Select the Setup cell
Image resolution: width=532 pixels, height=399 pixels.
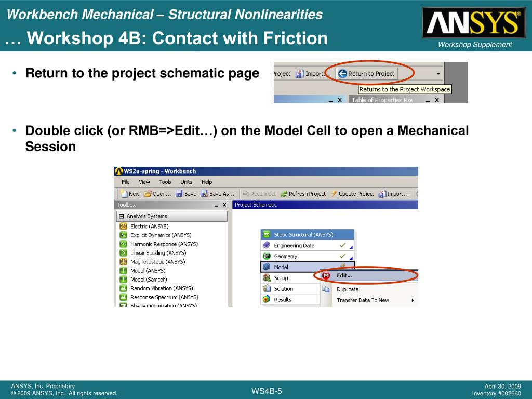tap(290, 278)
